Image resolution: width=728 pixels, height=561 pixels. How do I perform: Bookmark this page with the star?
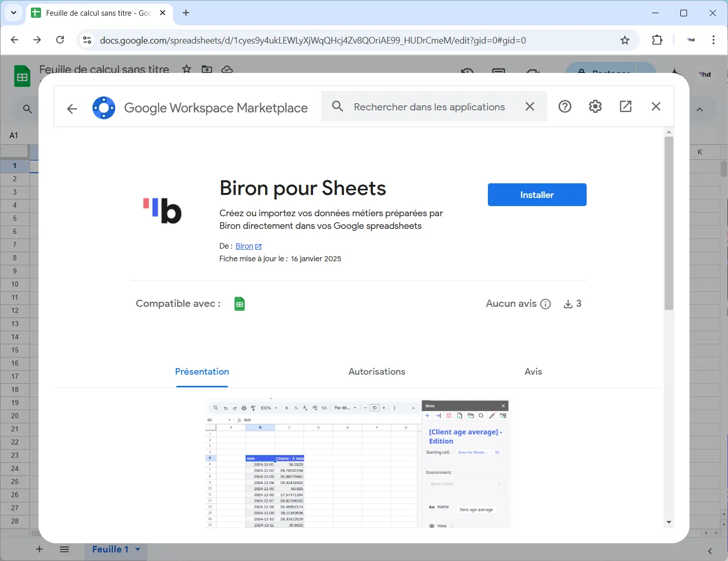(625, 40)
